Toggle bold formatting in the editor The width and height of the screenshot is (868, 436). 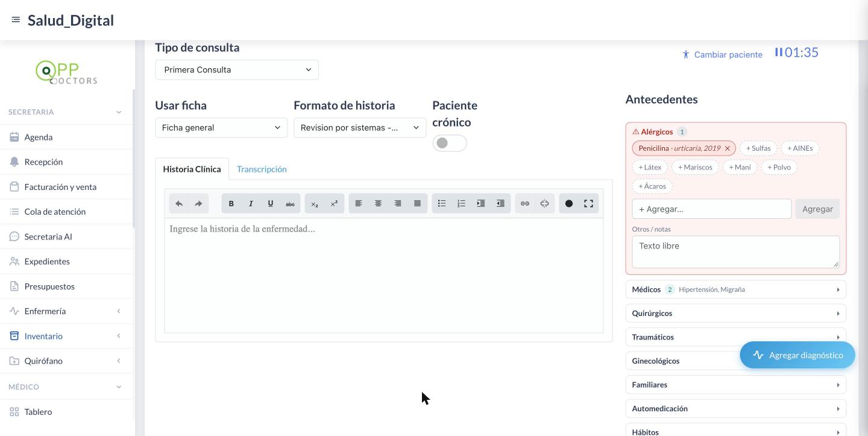click(231, 204)
